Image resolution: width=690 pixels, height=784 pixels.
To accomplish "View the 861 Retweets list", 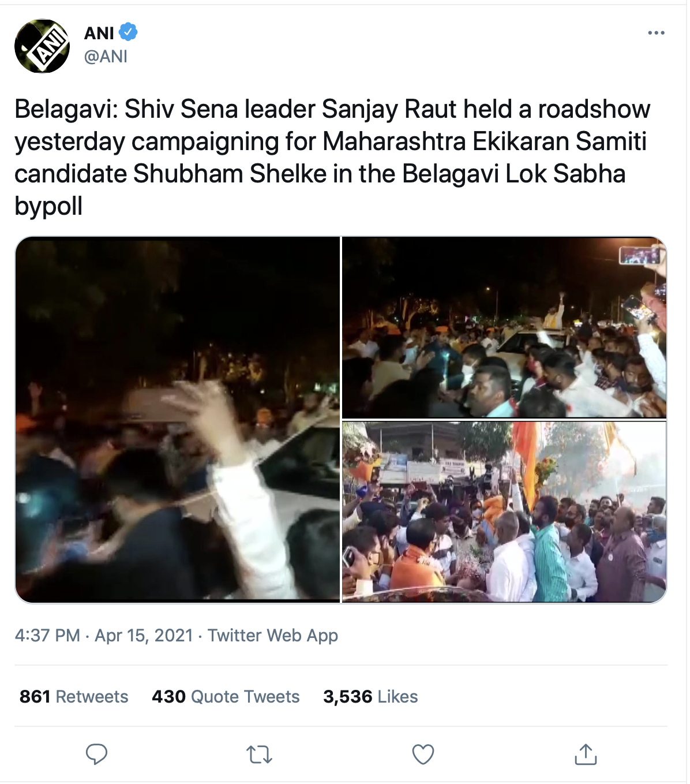I will [74, 696].
